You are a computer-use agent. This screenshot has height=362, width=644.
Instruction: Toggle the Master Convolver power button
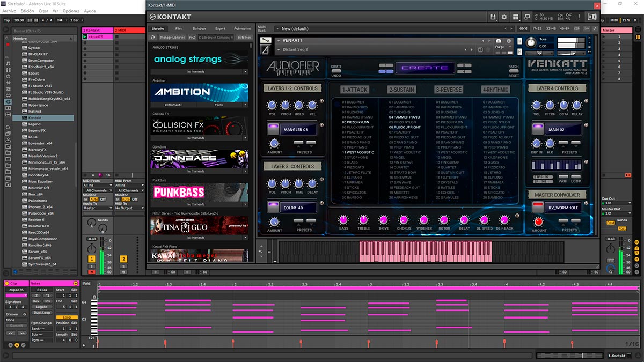[537, 207]
